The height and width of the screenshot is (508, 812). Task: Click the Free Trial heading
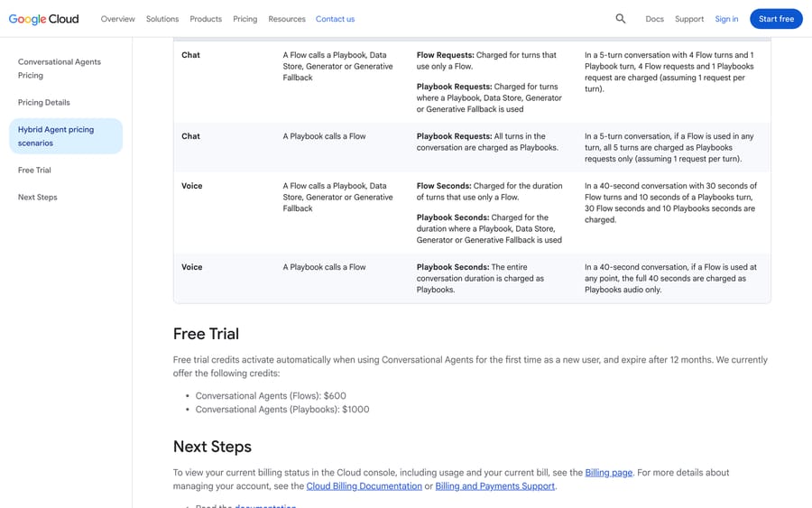coord(206,334)
